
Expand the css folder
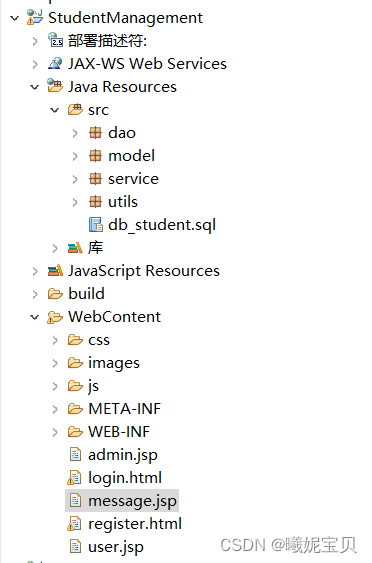(55, 340)
